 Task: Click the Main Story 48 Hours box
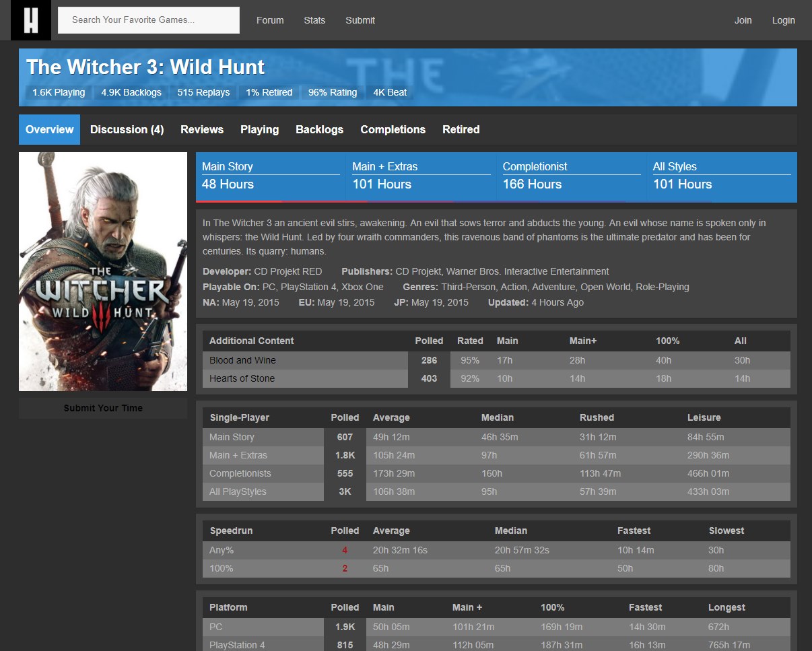(271, 176)
